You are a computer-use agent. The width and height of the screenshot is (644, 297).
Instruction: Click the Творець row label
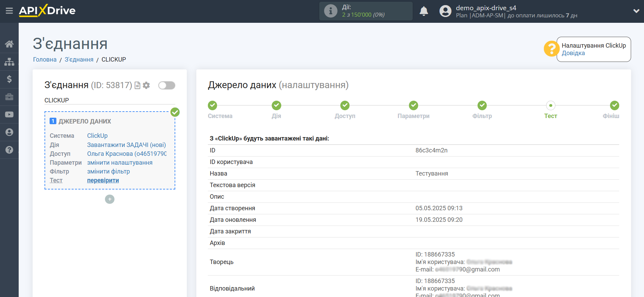[221, 262]
